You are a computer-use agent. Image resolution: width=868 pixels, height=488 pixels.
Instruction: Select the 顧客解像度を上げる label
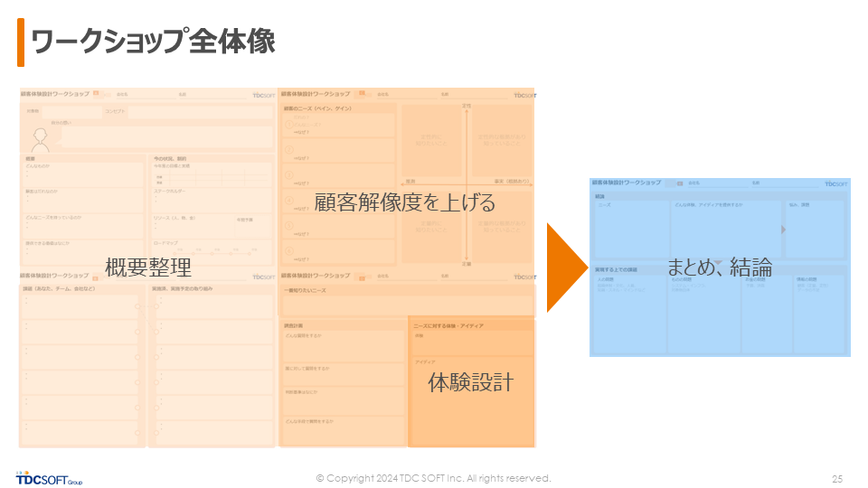pos(404,201)
